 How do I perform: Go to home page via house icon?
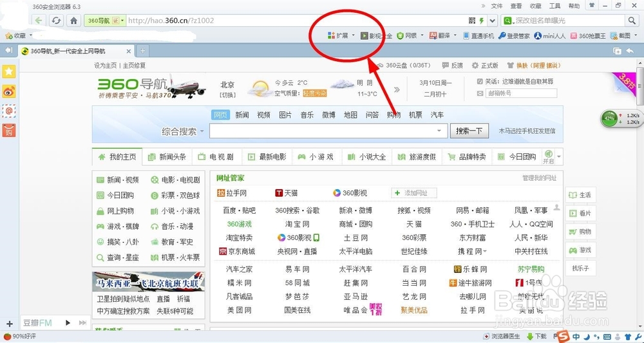click(x=73, y=21)
